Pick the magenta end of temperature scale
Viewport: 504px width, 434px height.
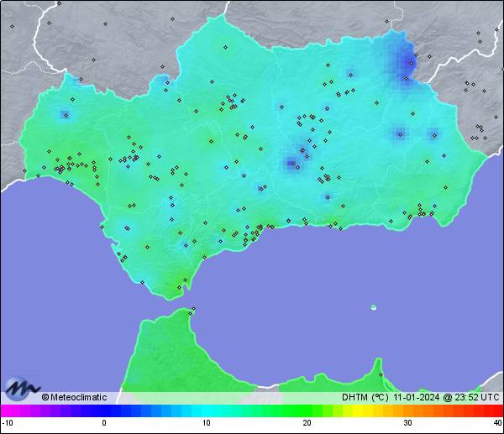pyautogui.click(x=7, y=410)
